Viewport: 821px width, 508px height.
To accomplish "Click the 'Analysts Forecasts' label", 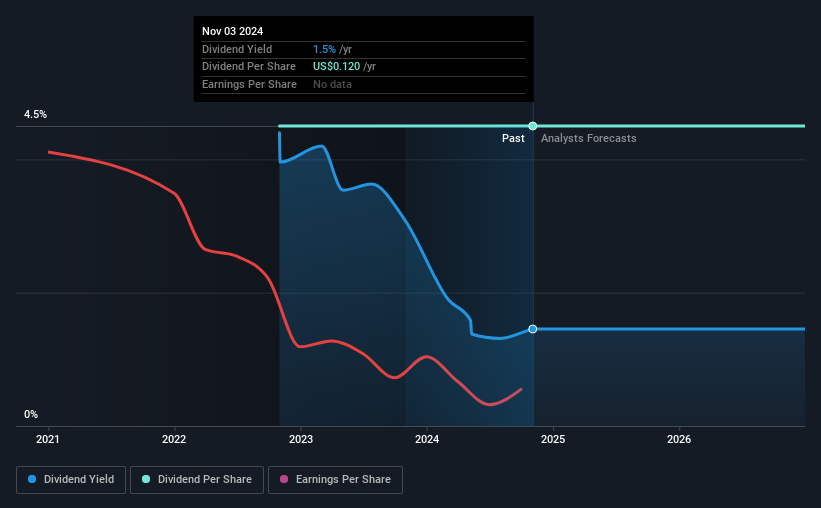I will click(x=589, y=138).
